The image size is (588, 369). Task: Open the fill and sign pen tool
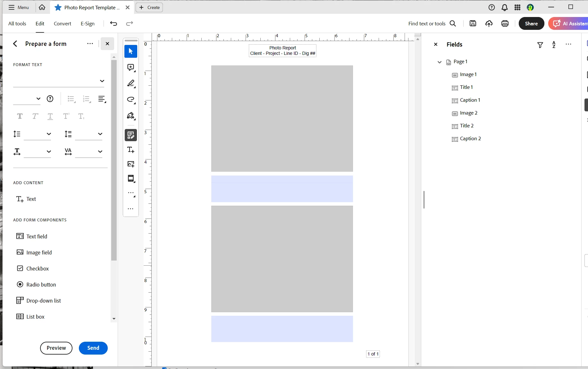coord(131,116)
